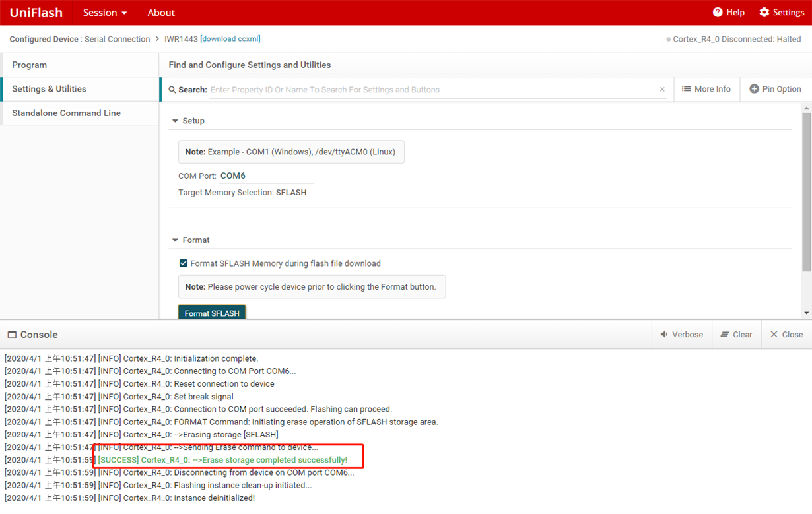Toggle Verbose console output
The width and height of the screenshot is (812, 514).
(682, 335)
